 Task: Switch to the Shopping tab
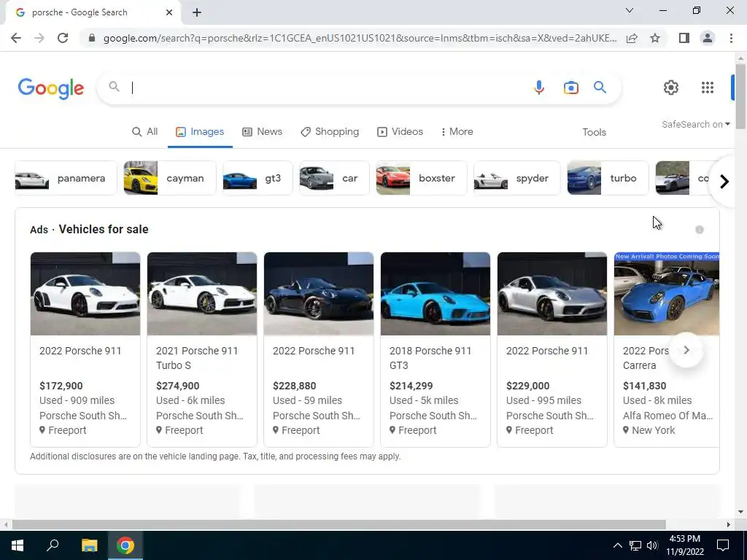pyautogui.click(x=330, y=132)
